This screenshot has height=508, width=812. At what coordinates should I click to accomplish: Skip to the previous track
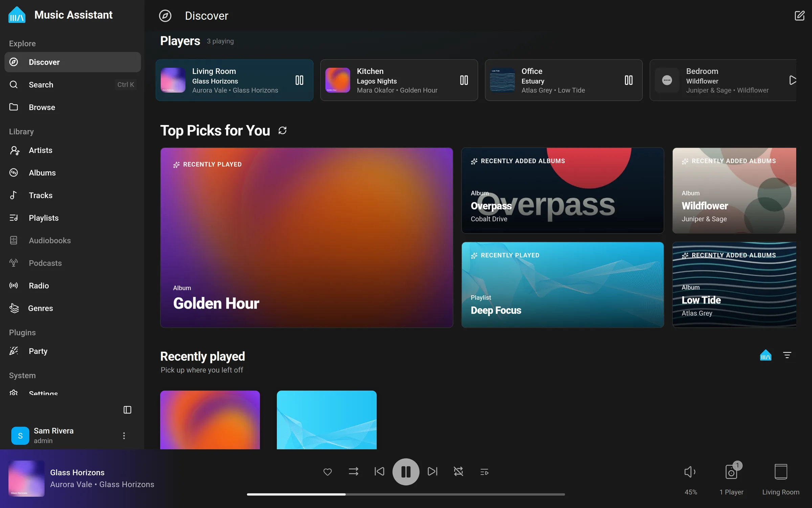pyautogui.click(x=379, y=471)
